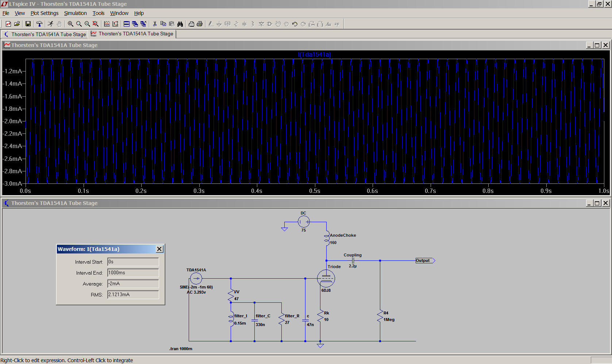Click the Copy toolbar icon
The height and width of the screenshot is (364, 612).
point(163,24)
